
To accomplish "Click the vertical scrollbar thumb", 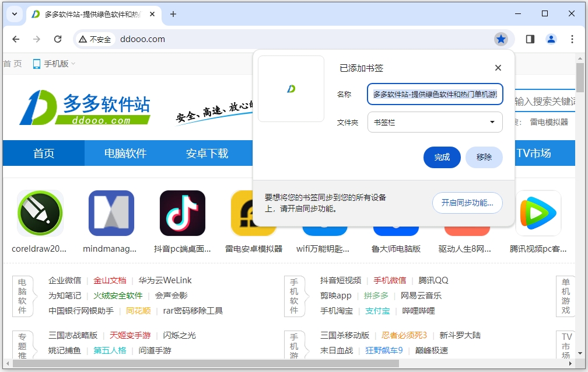I will tap(580, 78).
